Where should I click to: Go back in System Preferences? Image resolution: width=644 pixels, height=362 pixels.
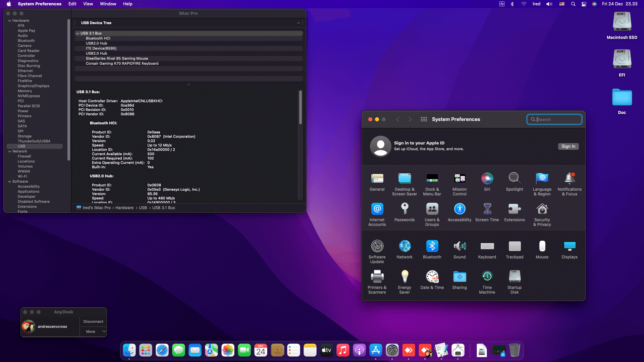point(397,119)
